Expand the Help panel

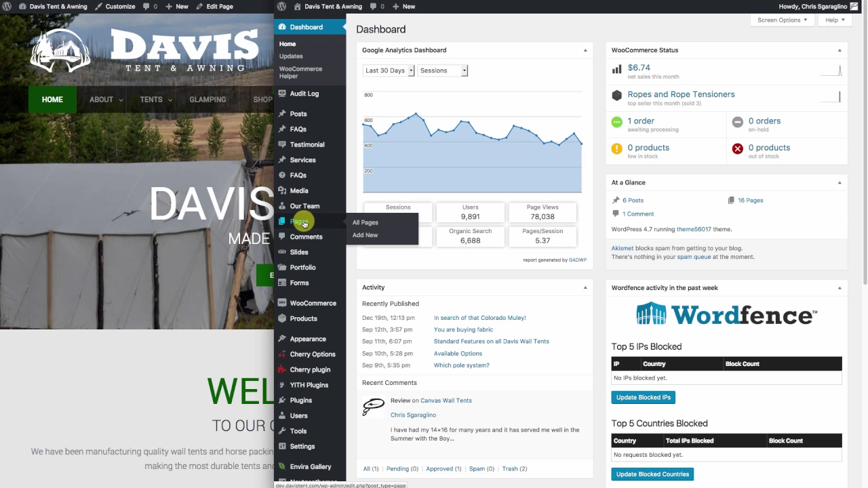pos(835,20)
